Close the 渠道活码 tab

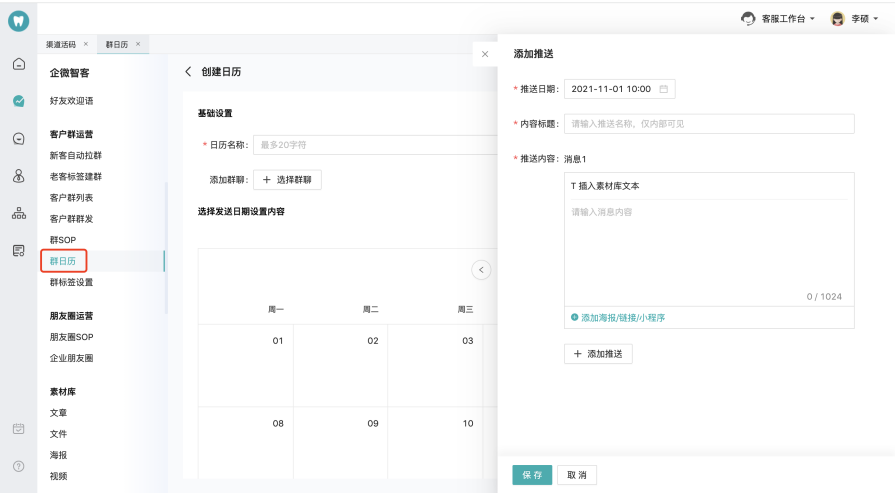(86, 44)
